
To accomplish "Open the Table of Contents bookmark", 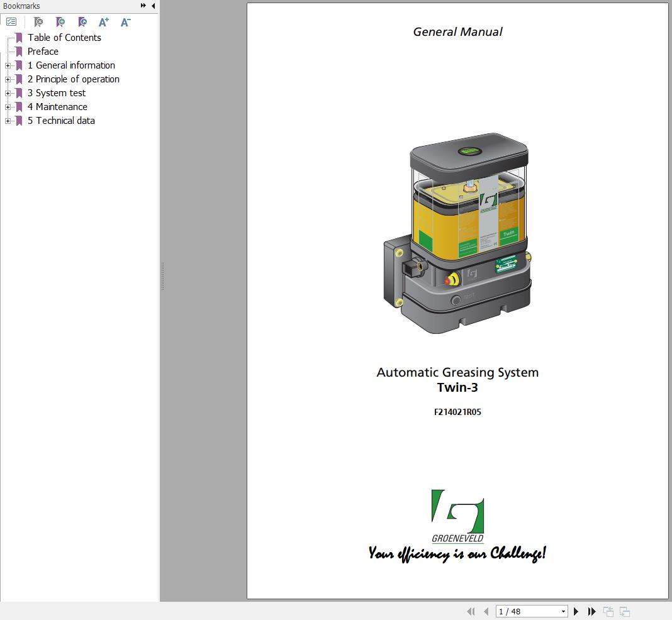I will pyautogui.click(x=64, y=38).
